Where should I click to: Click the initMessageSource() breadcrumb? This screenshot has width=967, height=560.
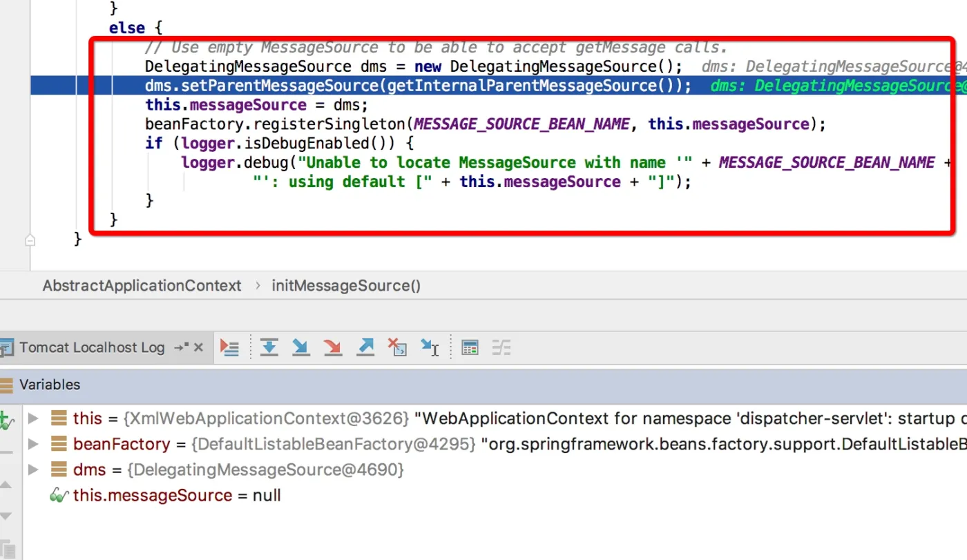point(346,286)
